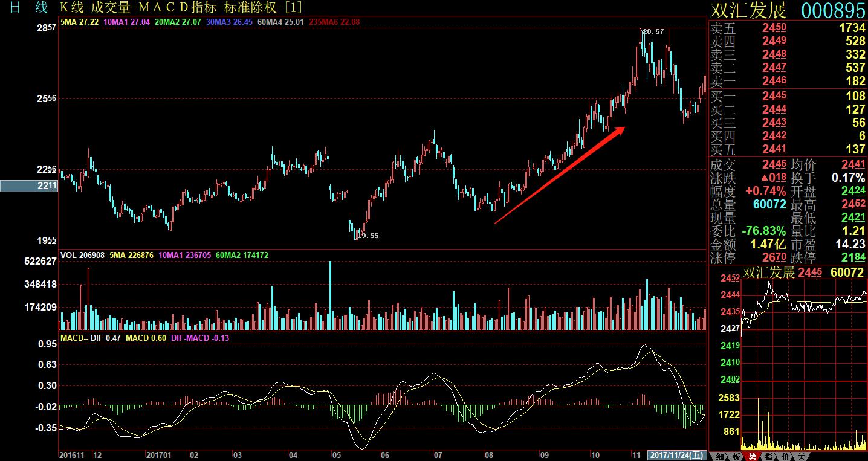Select the 买一 bid row
This screenshot has height=461, width=868.
tap(788, 96)
